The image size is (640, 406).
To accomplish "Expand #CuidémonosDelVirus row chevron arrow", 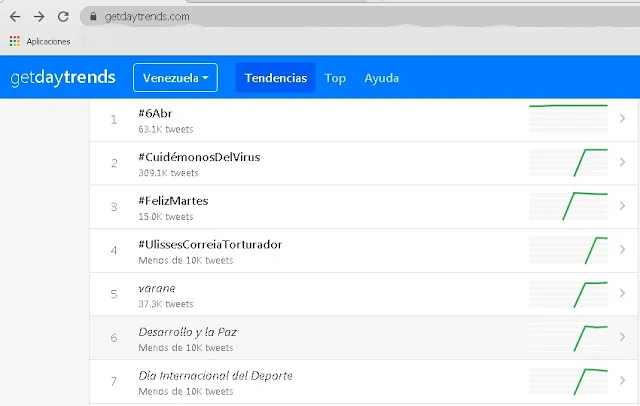I will [x=622, y=162].
